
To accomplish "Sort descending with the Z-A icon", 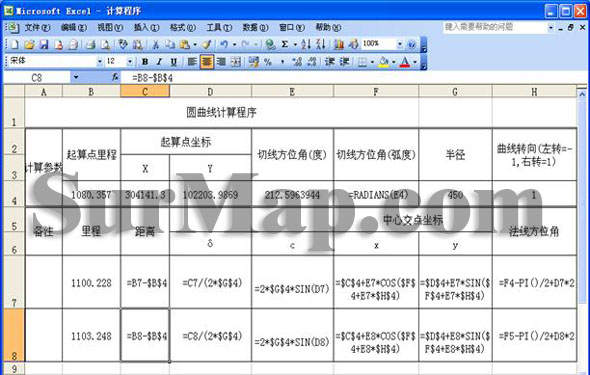I will [320, 44].
